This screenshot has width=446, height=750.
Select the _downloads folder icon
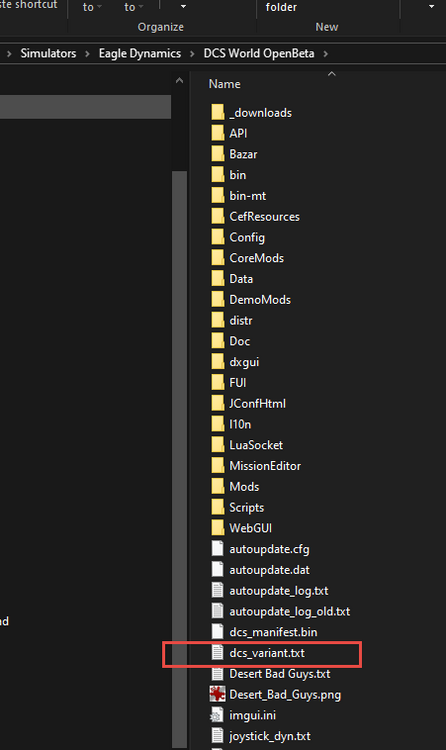[x=218, y=112]
